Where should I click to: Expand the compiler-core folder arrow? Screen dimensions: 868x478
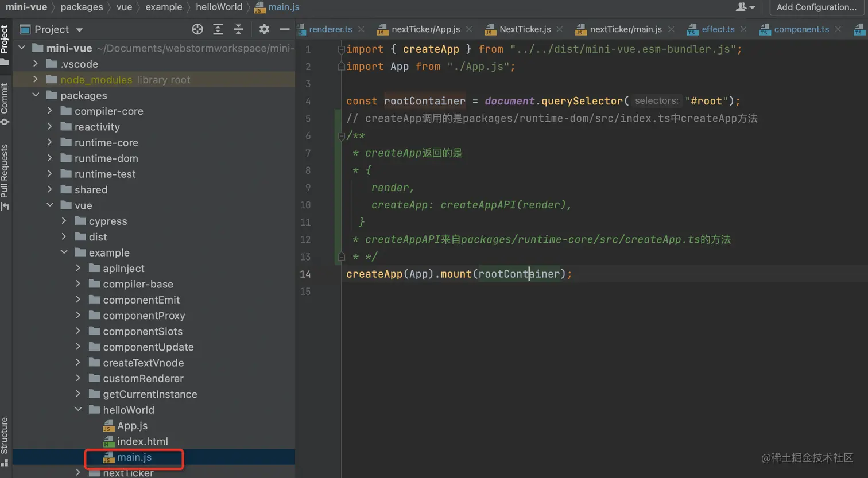click(50, 111)
